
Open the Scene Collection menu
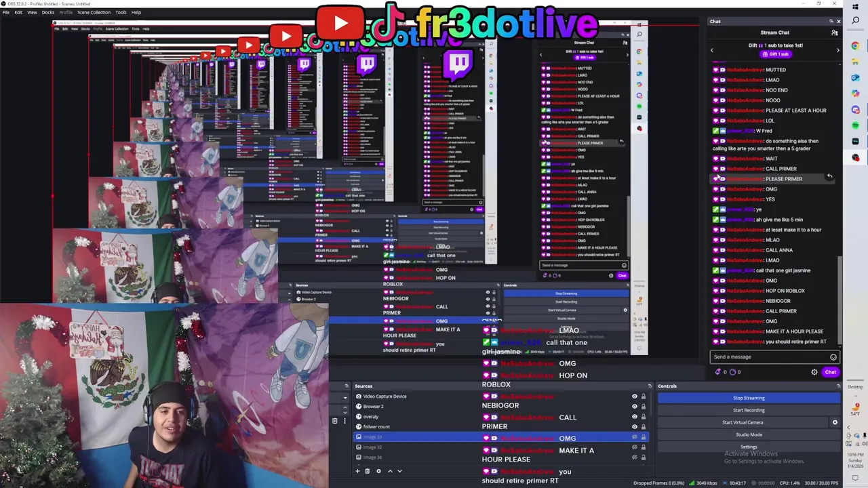pos(94,12)
